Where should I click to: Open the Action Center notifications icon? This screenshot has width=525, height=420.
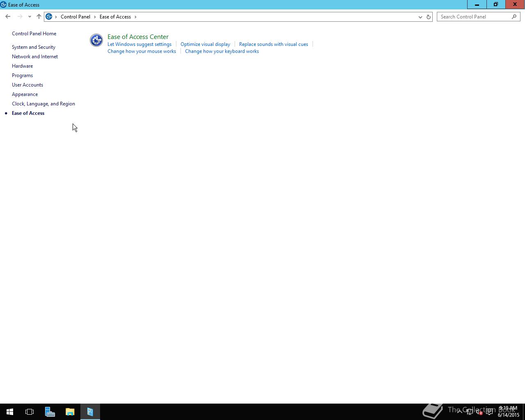[x=489, y=412]
